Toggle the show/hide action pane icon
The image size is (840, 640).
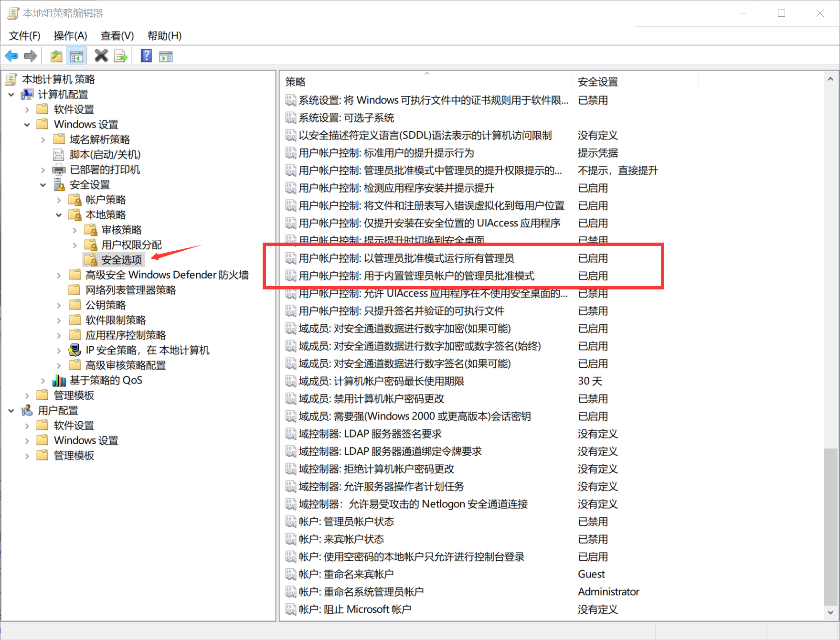(165, 55)
